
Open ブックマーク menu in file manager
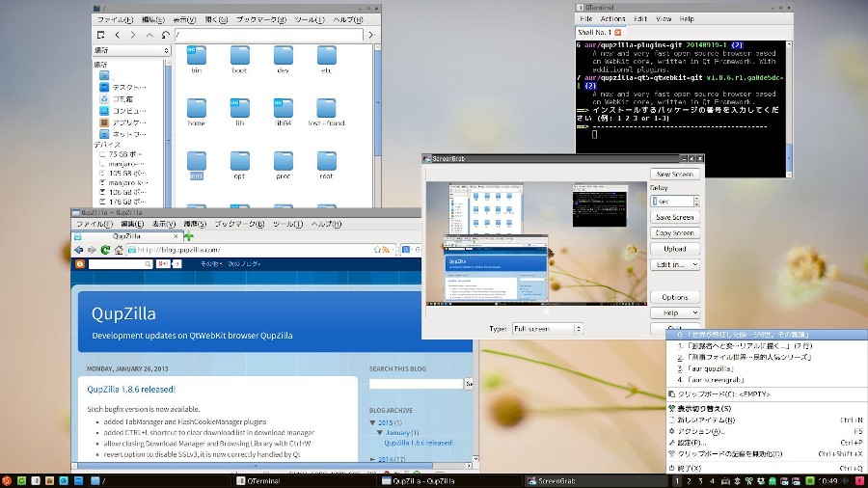260,20
